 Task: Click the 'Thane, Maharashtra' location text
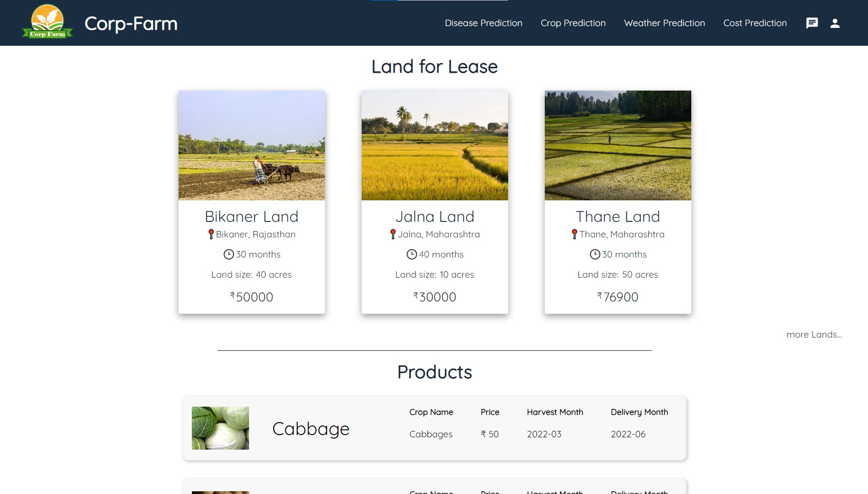click(x=622, y=234)
